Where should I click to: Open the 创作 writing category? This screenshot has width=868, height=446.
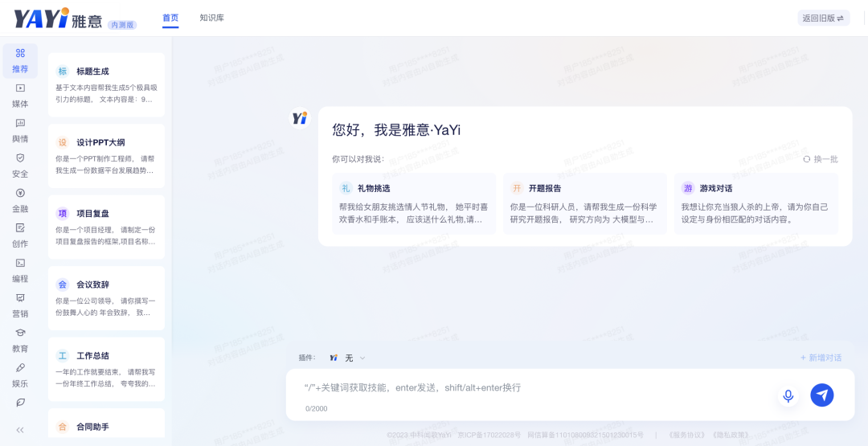tap(20, 235)
